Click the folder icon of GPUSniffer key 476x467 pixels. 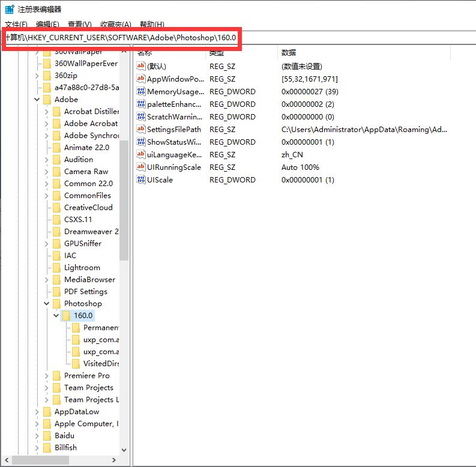(56, 244)
